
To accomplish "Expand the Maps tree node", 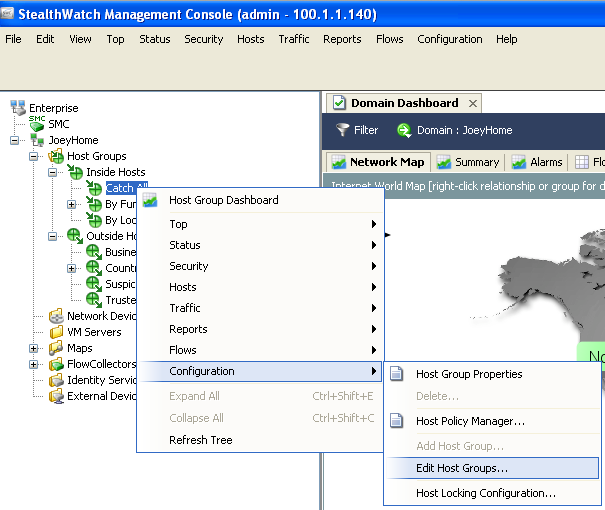I will tap(34, 348).
